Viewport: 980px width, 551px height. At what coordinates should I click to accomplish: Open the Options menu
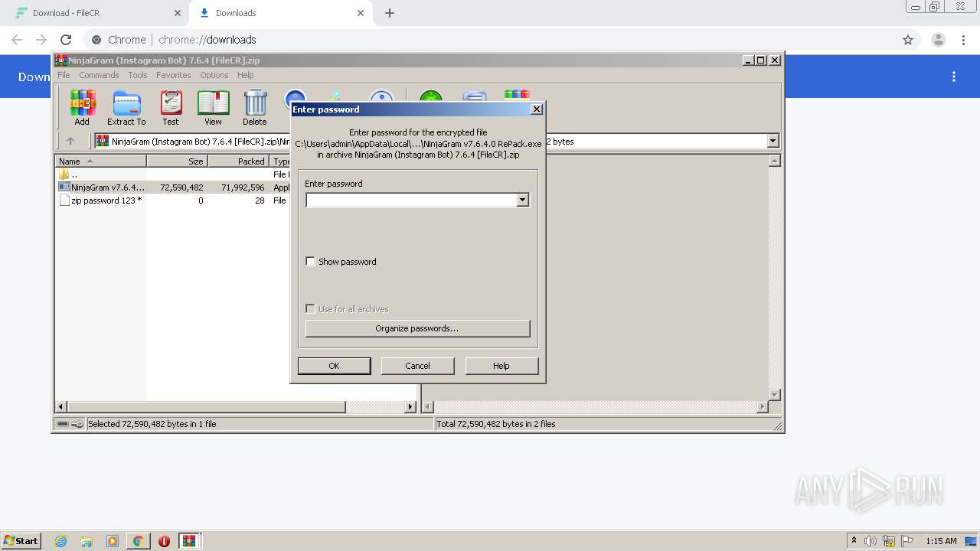214,75
